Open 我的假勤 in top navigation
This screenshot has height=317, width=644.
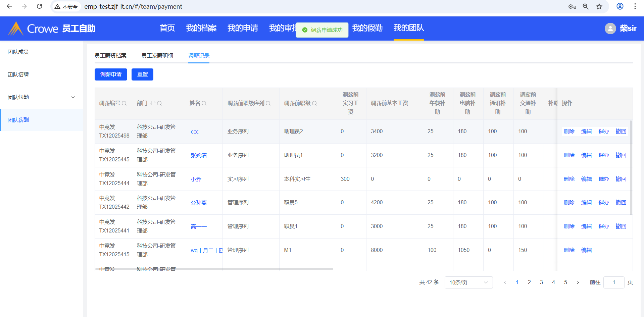pos(367,28)
